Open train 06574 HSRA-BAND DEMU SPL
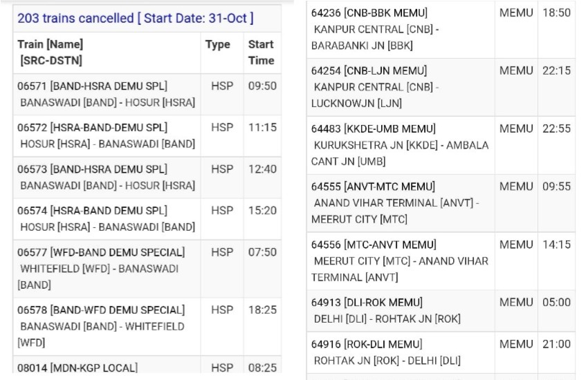The image size is (588, 380). point(147,219)
